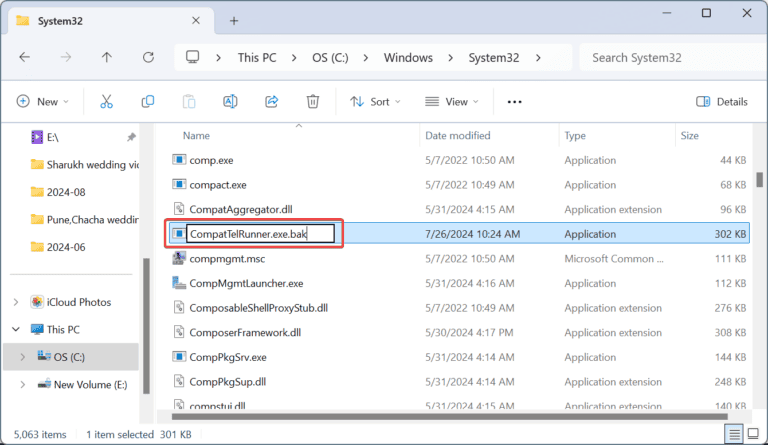
Task: Click the Share icon in toolbar
Action: click(272, 102)
